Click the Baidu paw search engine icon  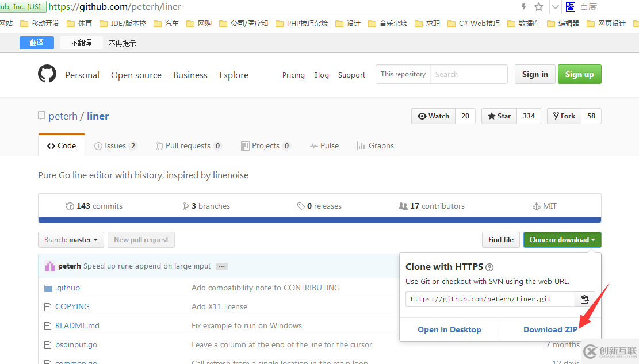(x=571, y=7)
